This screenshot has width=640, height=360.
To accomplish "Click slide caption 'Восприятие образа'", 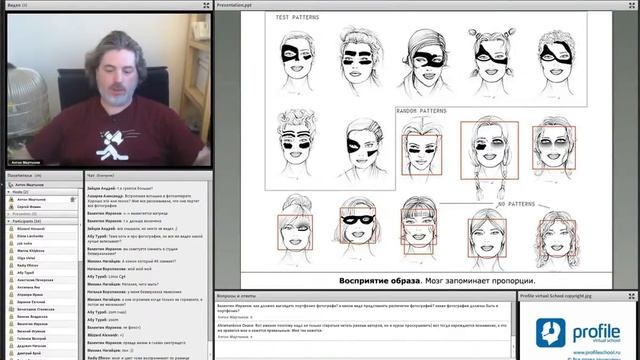I will tap(379, 281).
